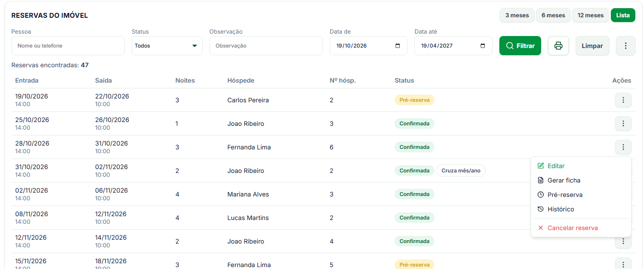Click checkout date 14/11/2026
Image resolution: width=644 pixels, height=269 pixels.
pos(111,237)
